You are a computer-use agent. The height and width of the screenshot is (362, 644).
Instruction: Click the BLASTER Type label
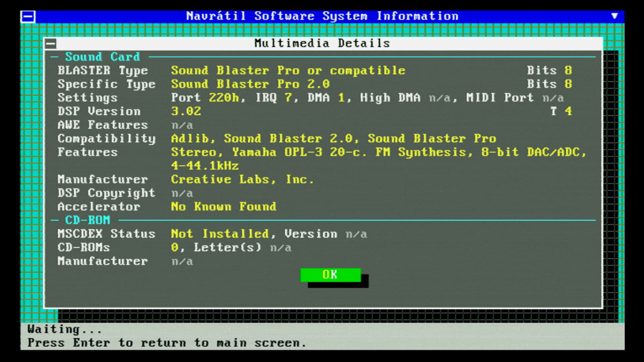click(x=103, y=70)
